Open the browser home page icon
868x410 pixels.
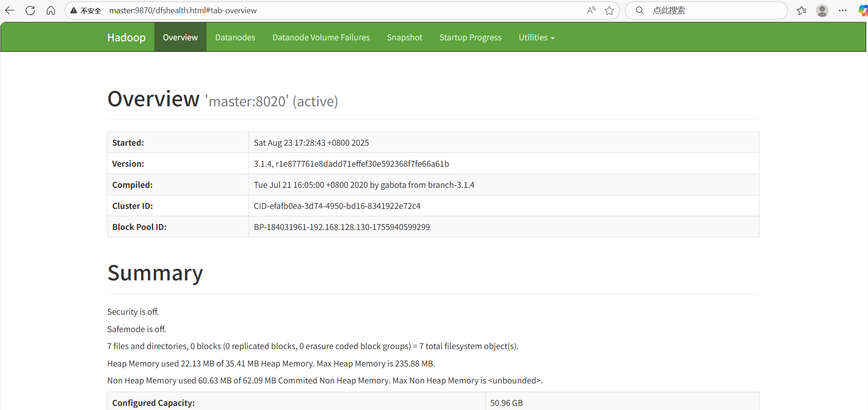51,11
